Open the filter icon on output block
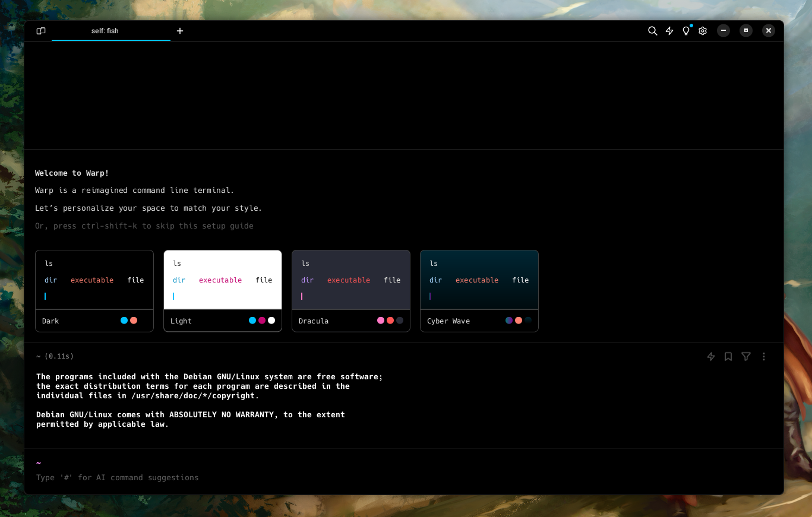 click(746, 357)
